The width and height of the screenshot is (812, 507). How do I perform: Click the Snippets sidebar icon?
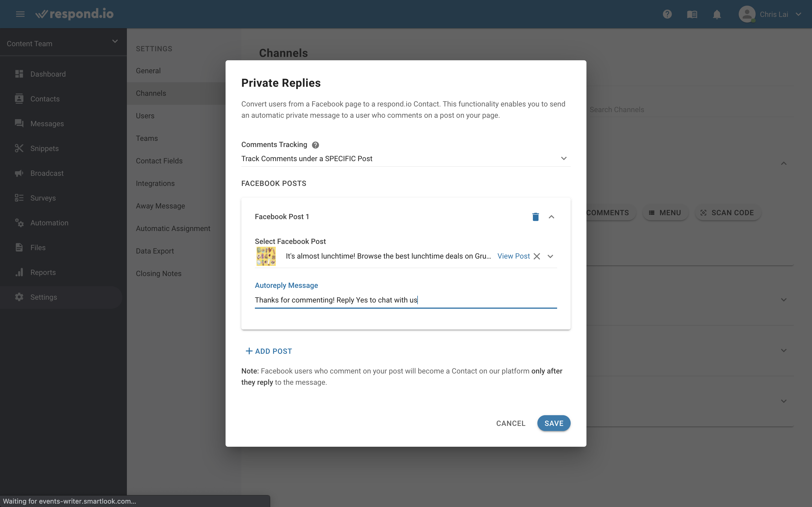point(19,148)
